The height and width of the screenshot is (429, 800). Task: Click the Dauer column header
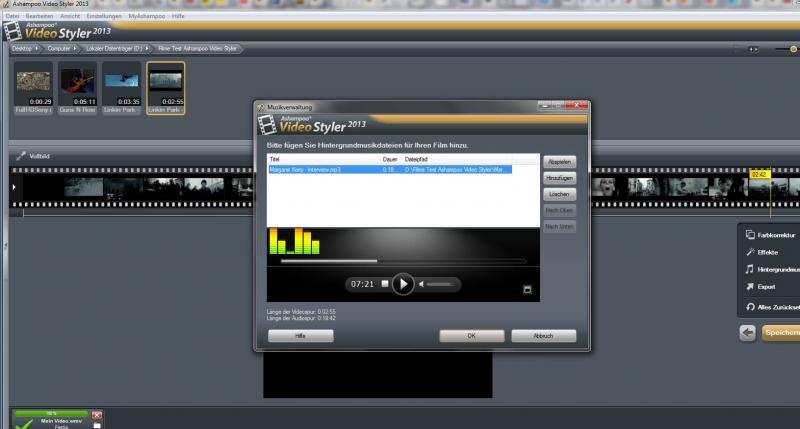click(390, 160)
